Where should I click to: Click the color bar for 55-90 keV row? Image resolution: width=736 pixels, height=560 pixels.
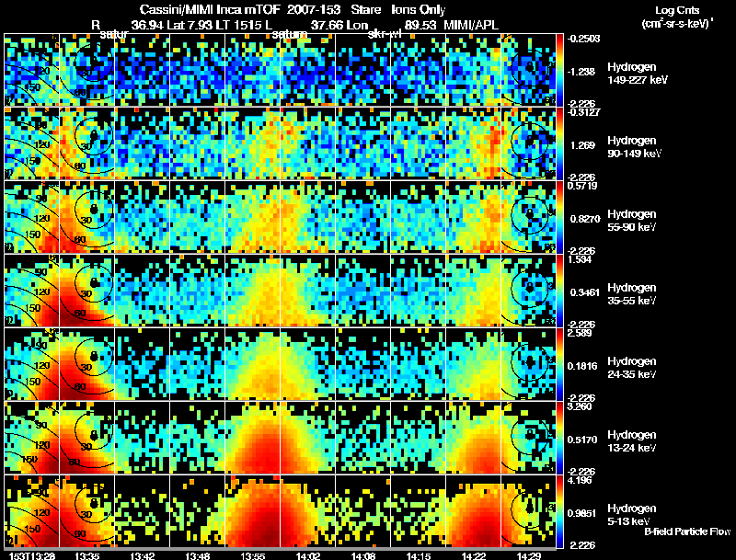[560, 217]
